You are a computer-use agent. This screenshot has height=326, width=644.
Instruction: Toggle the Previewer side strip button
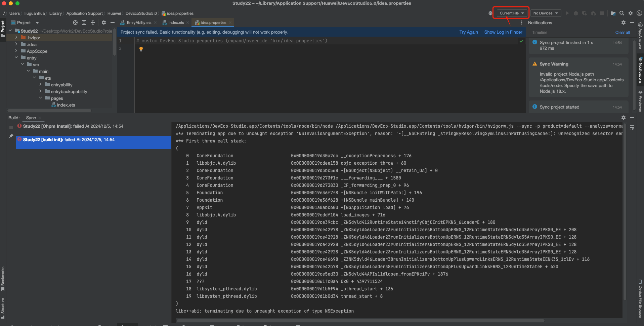click(640, 101)
